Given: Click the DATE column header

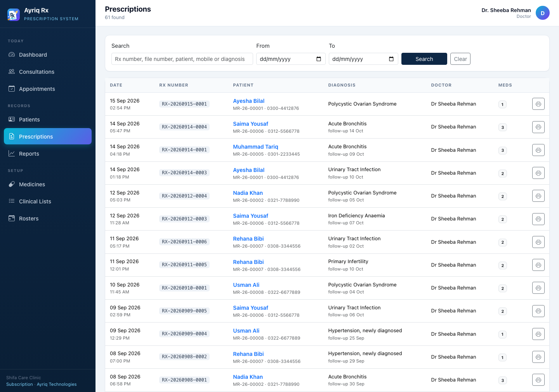Looking at the screenshot, I should pos(116,85).
